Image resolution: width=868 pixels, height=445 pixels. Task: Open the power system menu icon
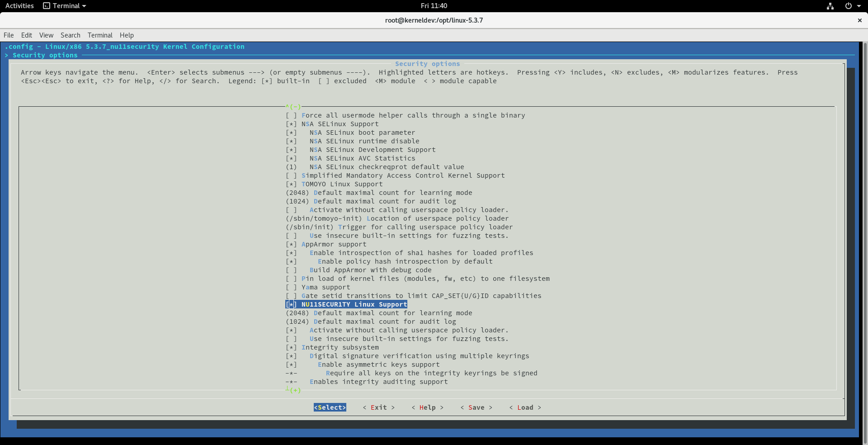[x=848, y=6]
